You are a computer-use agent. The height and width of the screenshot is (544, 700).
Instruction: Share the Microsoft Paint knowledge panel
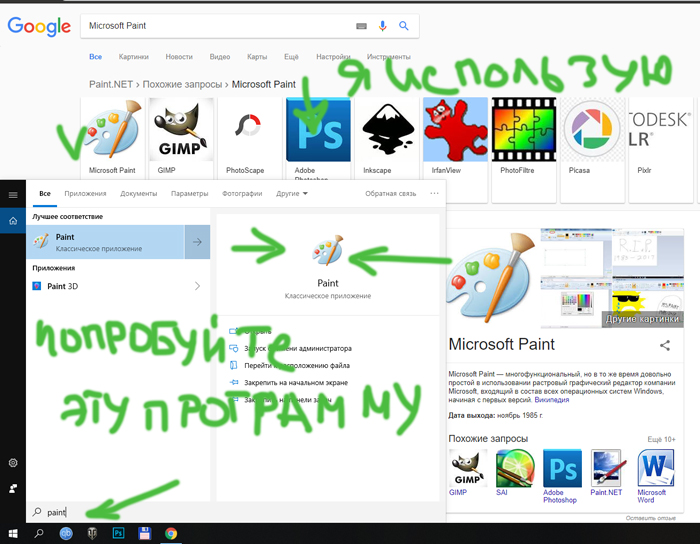click(x=665, y=345)
